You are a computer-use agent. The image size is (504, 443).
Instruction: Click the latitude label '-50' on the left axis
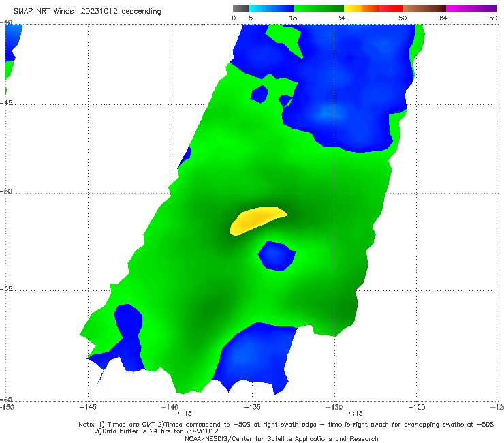[x=6, y=191]
